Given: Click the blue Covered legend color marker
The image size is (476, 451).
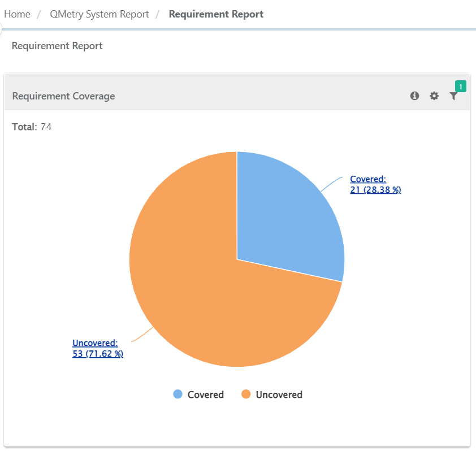Looking at the screenshot, I should point(178,394).
